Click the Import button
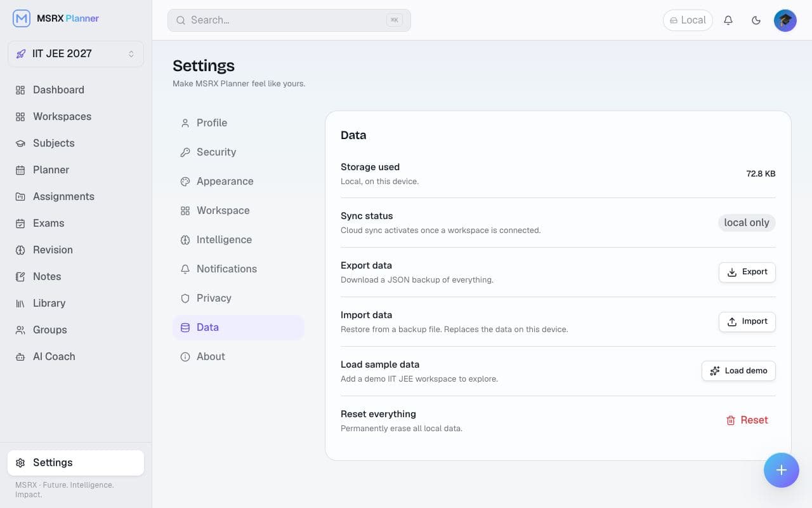This screenshot has width=812, height=508. (x=747, y=321)
